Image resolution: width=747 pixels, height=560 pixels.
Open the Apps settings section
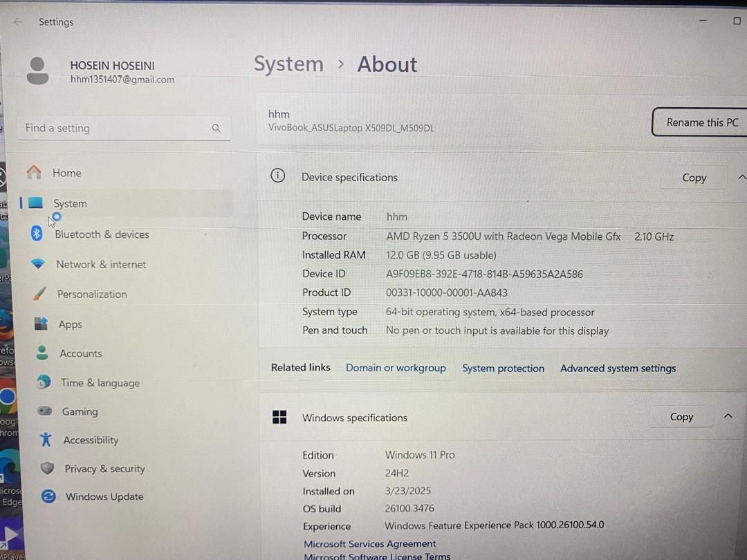pos(70,325)
